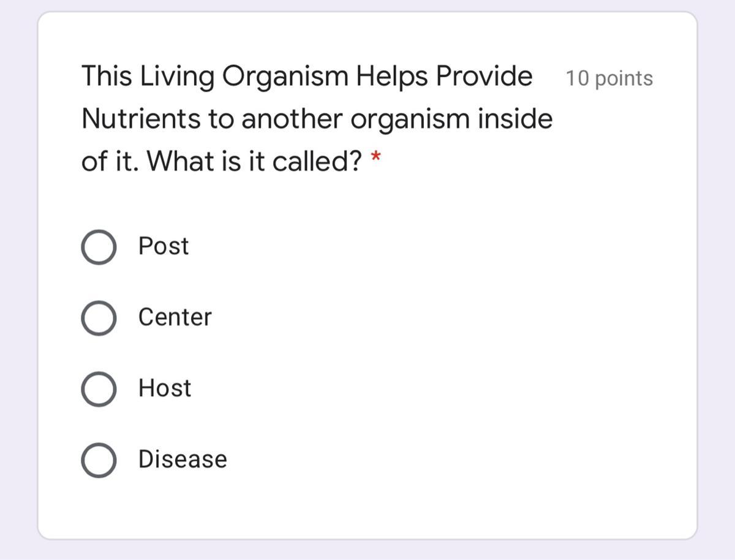Tap the 'Disease' answer label text
Image resolution: width=735 pixels, height=560 pixels.
pyautogui.click(x=183, y=460)
